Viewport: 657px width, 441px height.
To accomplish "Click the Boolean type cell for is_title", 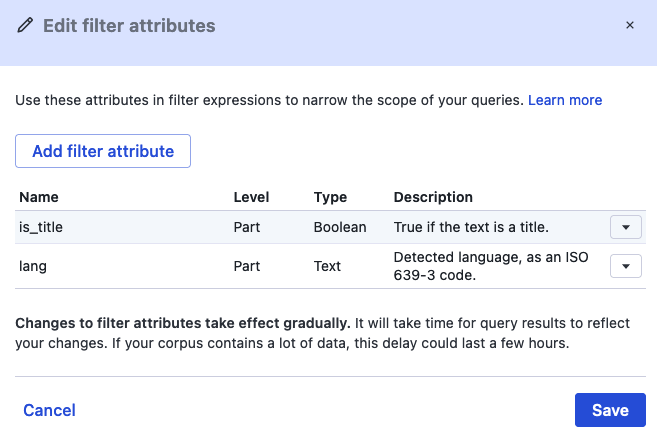I will tap(340, 227).
